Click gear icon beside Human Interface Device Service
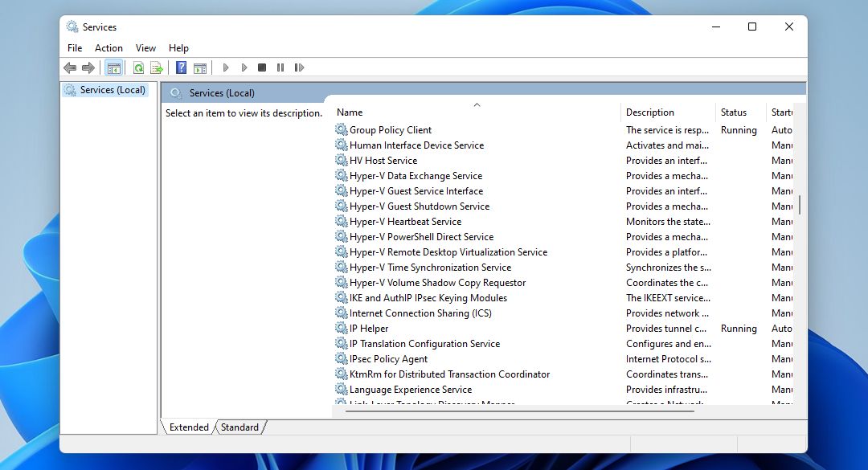 pyautogui.click(x=341, y=145)
